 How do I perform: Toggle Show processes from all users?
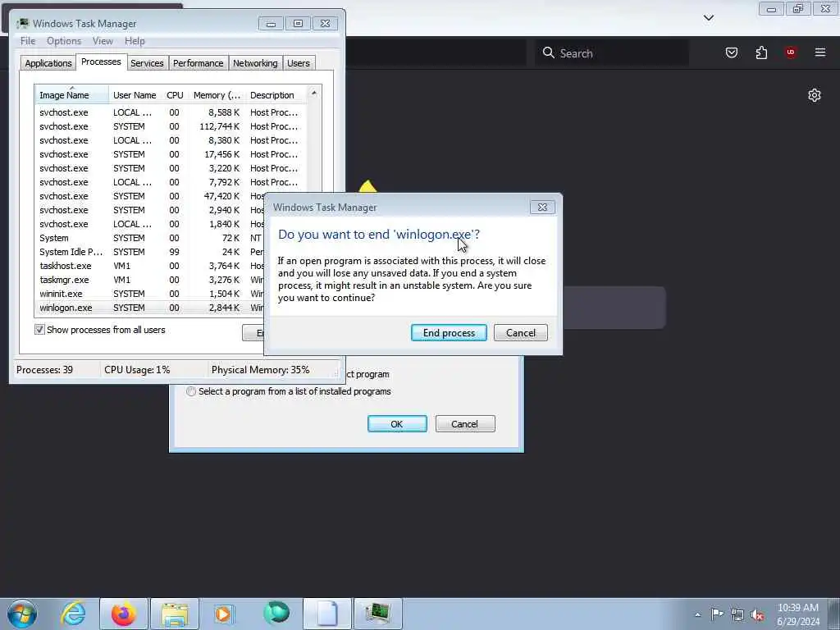(39, 330)
